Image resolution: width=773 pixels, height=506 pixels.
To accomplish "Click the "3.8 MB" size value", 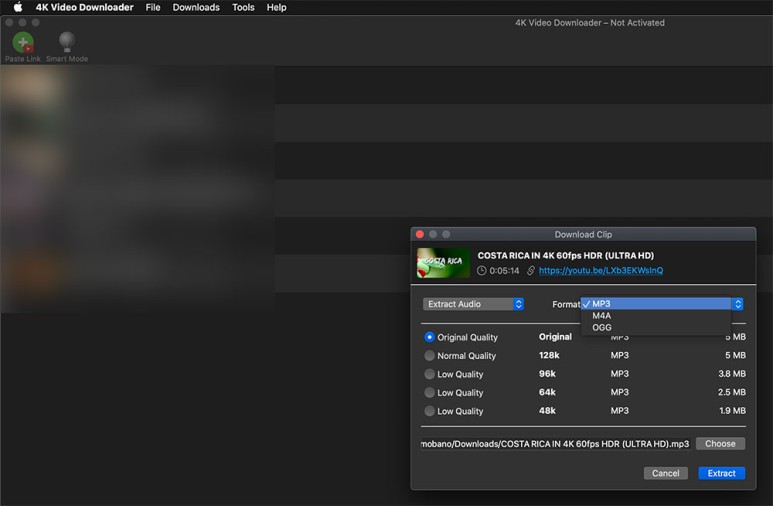I will pyautogui.click(x=732, y=374).
